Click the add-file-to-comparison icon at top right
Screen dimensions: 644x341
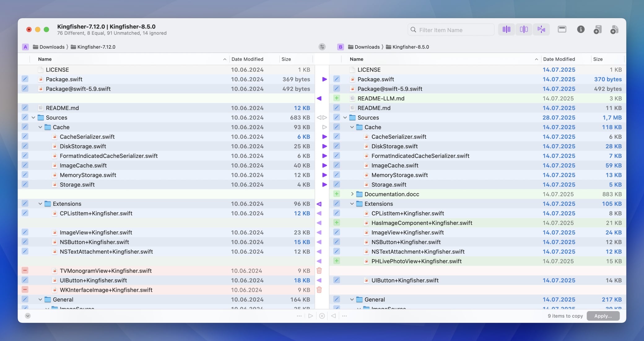tap(615, 29)
